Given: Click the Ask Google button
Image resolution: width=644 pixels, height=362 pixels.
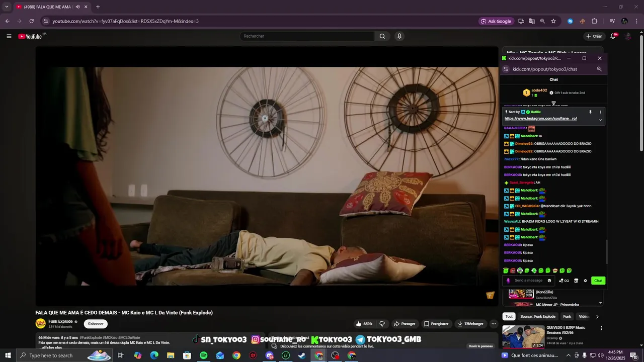Looking at the screenshot, I should (496, 21).
